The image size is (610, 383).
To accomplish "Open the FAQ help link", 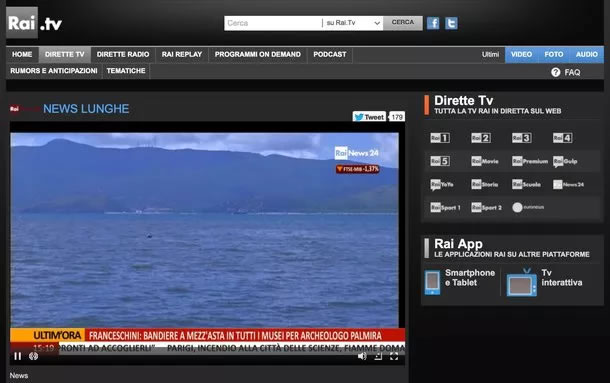I will [x=566, y=72].
